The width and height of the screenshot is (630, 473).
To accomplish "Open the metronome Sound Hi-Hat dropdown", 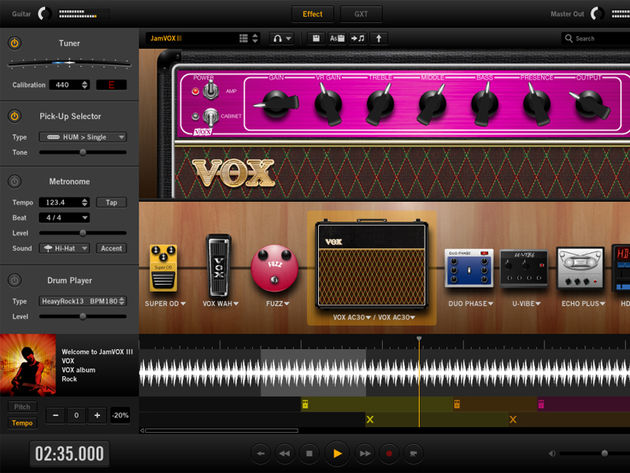I will pos(64,248).
